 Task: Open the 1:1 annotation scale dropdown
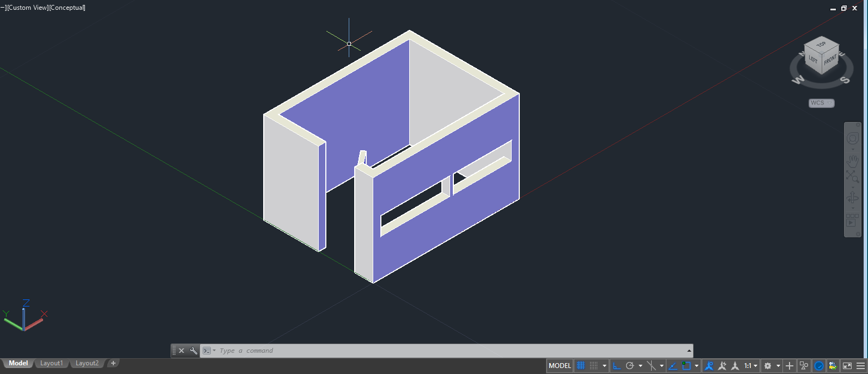pos(751,366)
